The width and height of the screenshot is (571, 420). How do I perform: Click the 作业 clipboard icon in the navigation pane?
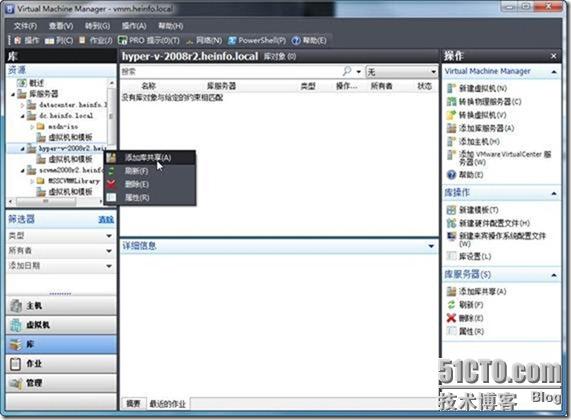(x=16, y=364)
